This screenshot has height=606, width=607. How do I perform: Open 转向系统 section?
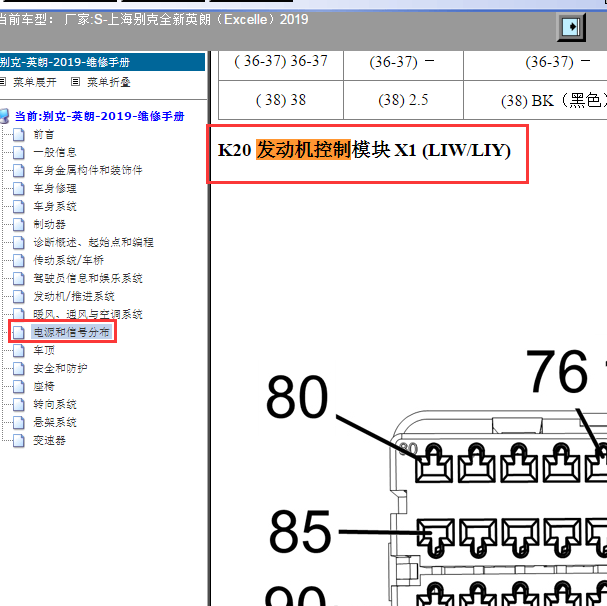[55, 404]
